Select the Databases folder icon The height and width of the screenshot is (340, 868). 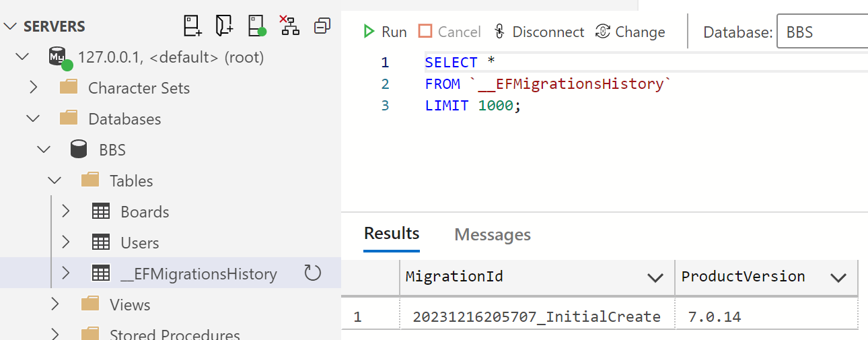69,118
